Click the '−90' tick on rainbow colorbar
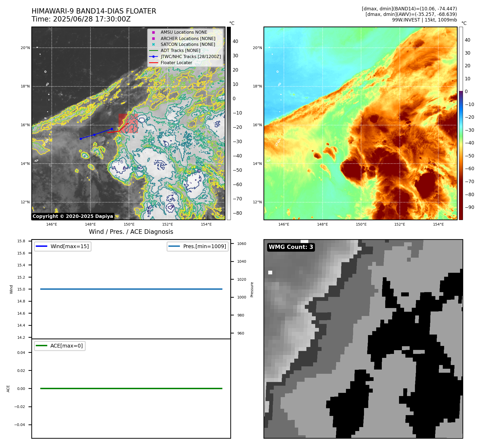The width and height of the screenshot is (481, 448). [x=470, y=207]
